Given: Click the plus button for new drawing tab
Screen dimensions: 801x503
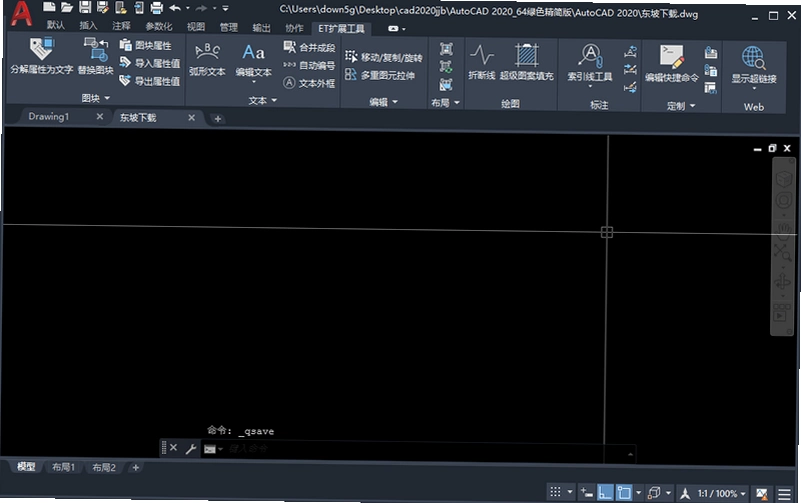Looking at the screenshot, I should tap(218, 119).
